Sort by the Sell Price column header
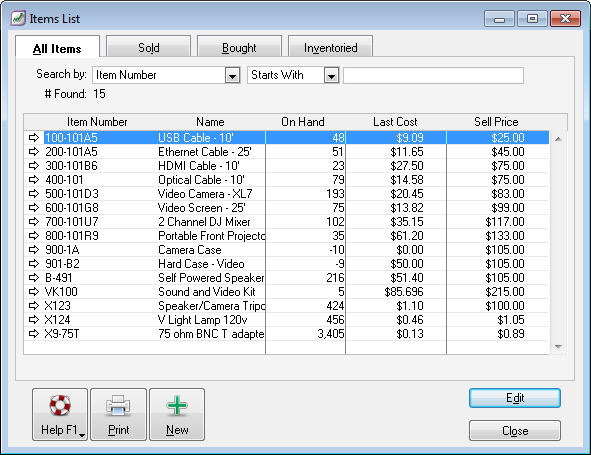Screen dimensions: 591x455 pyautogui.click(x=496, y=122)
